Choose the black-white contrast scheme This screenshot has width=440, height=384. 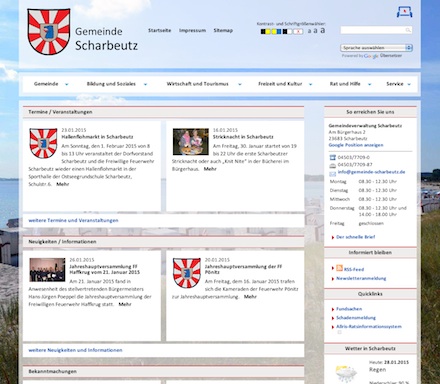(287, 31)
